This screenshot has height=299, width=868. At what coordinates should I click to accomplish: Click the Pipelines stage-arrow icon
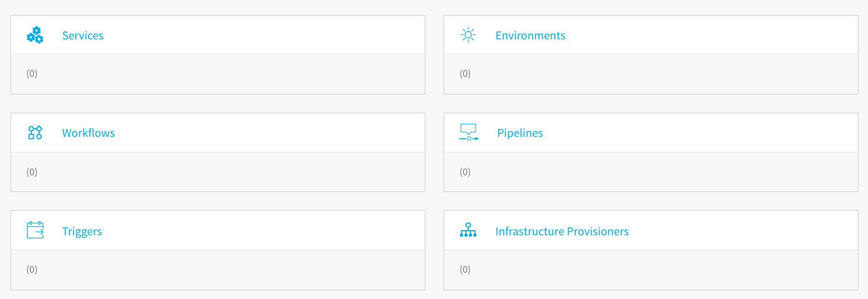point(469,133)
